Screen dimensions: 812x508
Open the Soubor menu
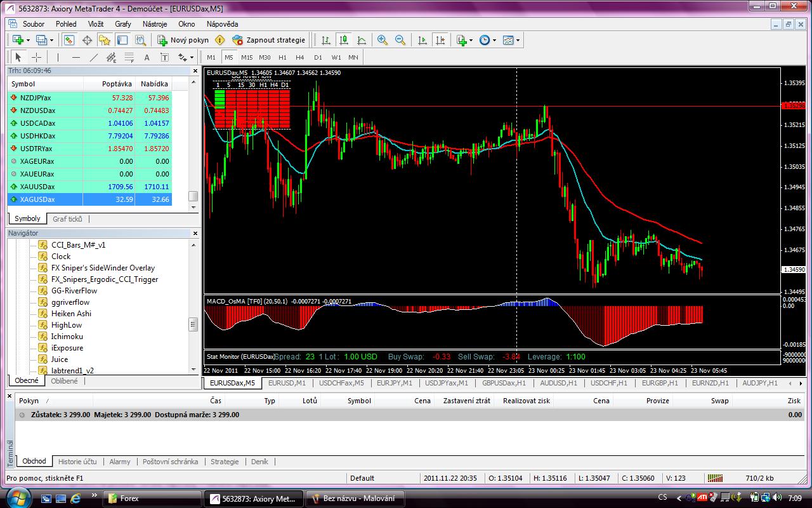pos(34,23)
